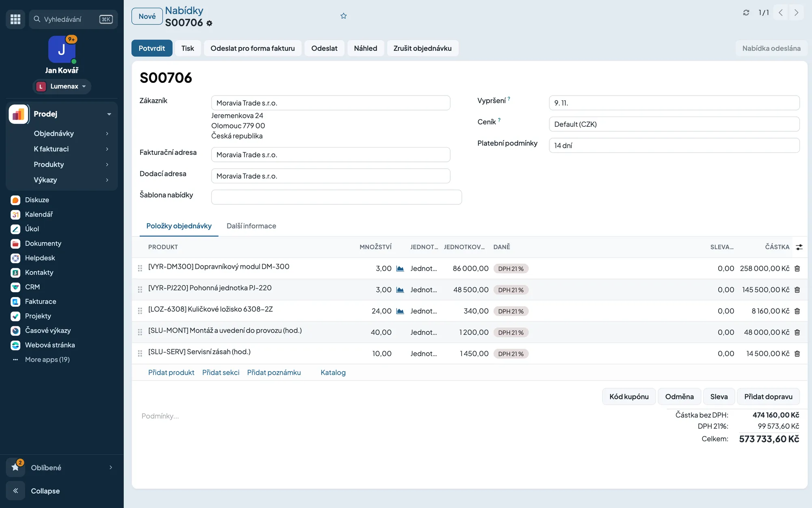Click the Přidat produkt link
Image resolution: width=812 pixels, height=508 pixels.
[171, 373]
